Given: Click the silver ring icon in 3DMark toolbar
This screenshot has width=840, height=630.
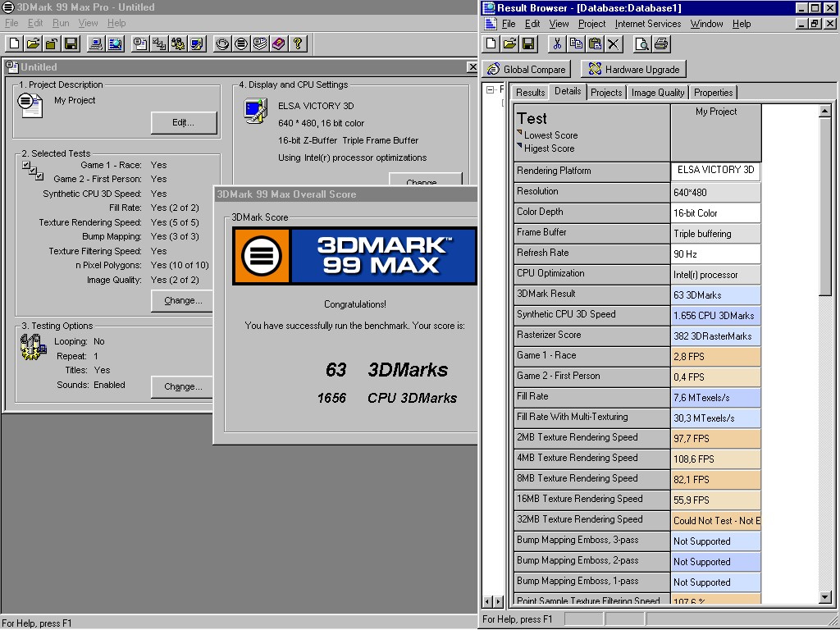Looking at the screenshot, I should (x=222, y=44).
